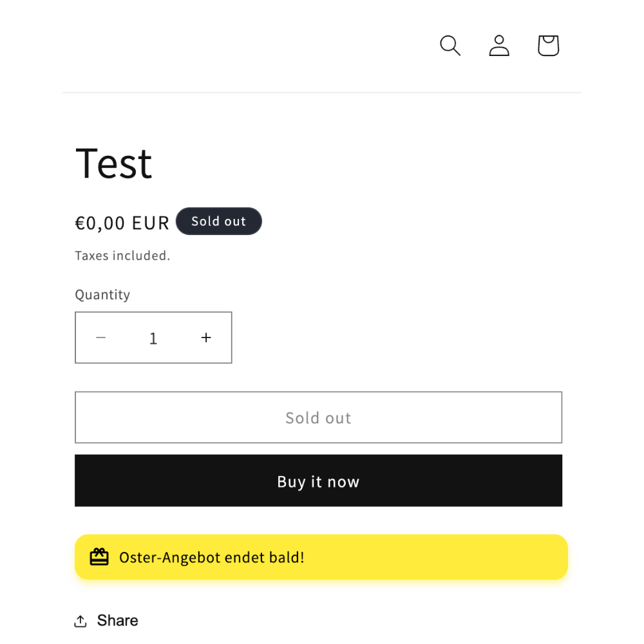Click the Oster-Angebot endet bald banner
Image resolution: width=644 pixels, height=644 pixels.
point(321,557)
